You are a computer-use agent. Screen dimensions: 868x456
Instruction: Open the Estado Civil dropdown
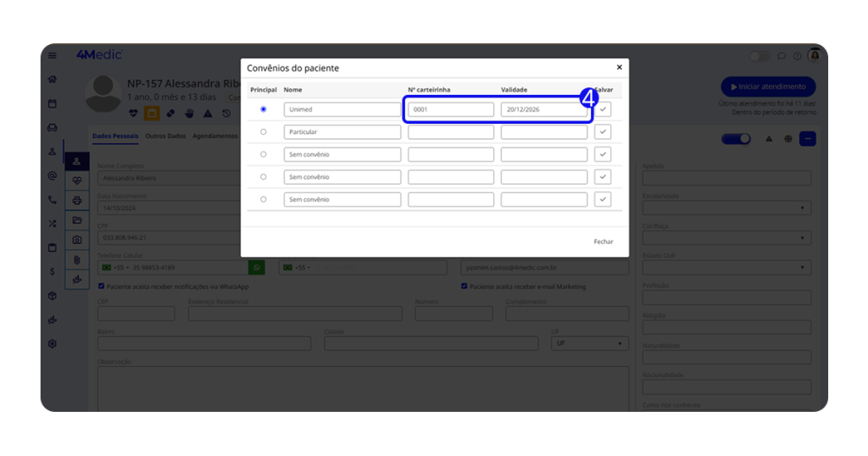tap(726, 268)
